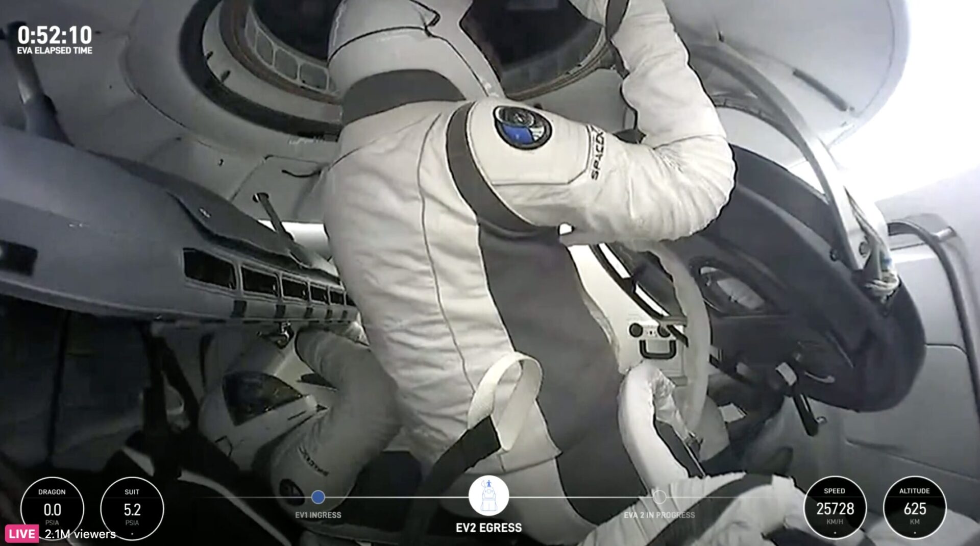980x546 pixels.
Task: Select the blue EV1 Ingress timeline dot
Action: 318,497
